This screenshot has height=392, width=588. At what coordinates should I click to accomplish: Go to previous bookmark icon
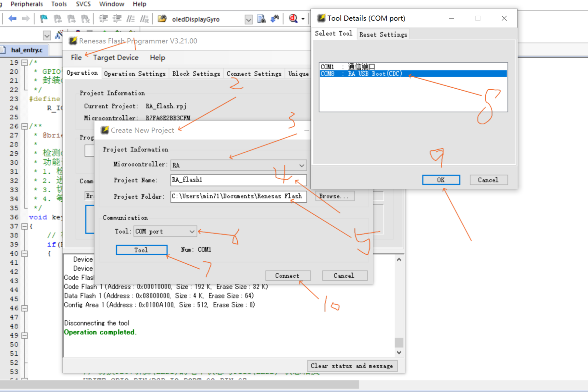(57, 19)
